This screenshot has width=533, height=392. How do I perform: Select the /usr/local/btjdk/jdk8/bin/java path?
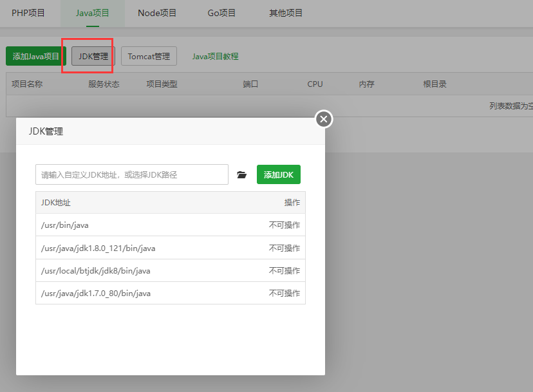95,270
